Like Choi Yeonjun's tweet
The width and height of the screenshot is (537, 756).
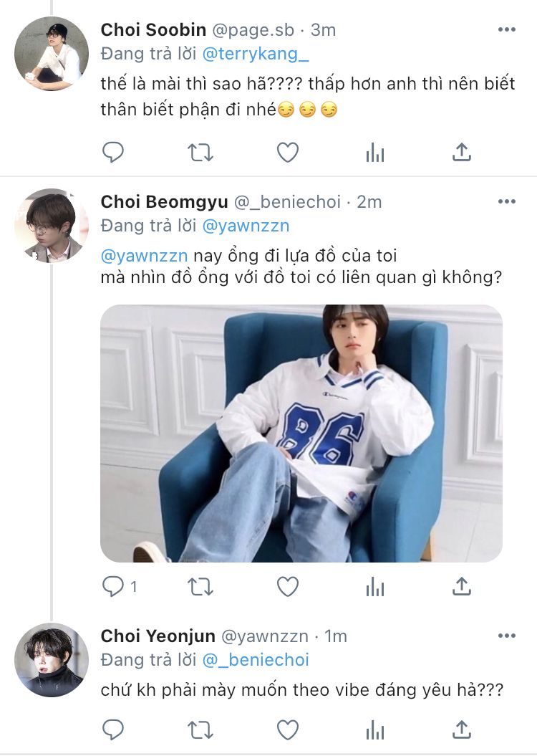point(287,729)
